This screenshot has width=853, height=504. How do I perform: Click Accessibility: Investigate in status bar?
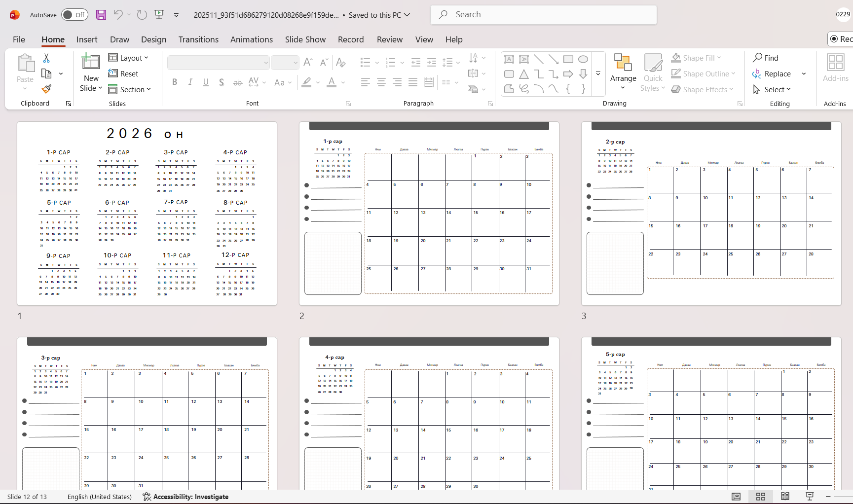[185, 497]
